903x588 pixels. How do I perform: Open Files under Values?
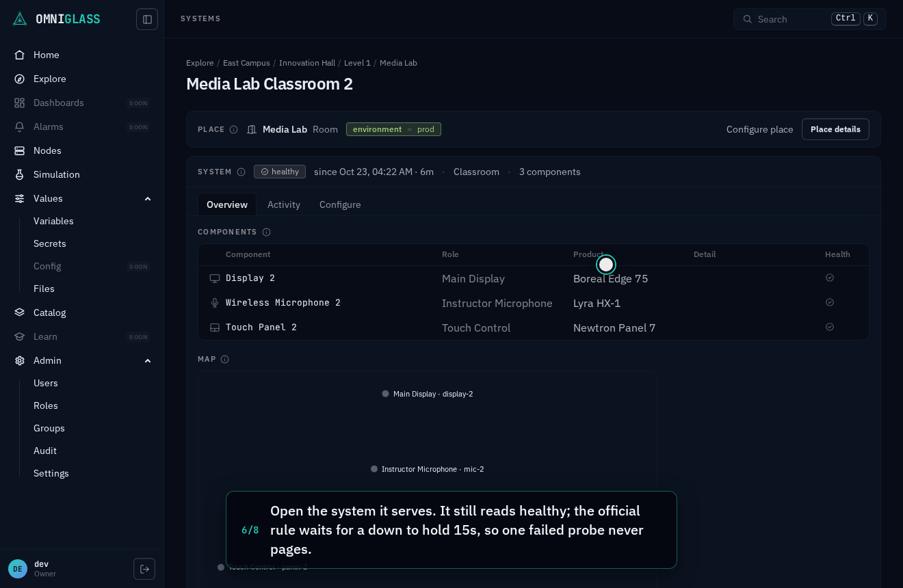pos(44,289)
